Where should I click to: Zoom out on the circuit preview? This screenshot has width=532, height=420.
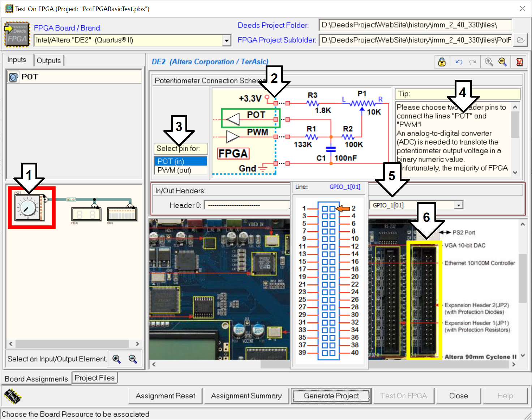coord(133,359)
